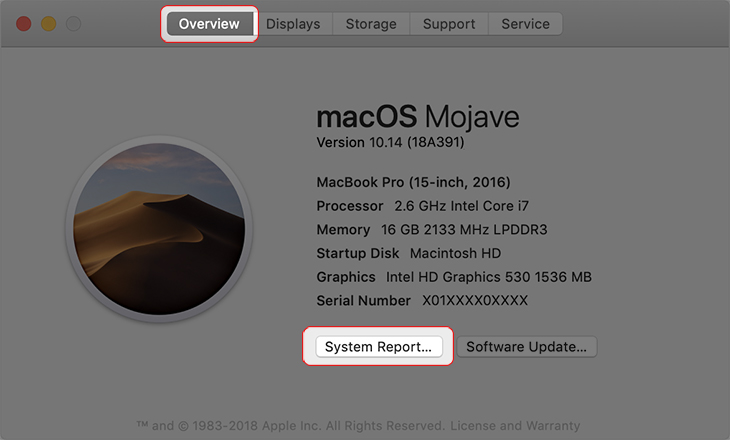Click the Processor 2.6 GHz entry

(x=423, y=206)
